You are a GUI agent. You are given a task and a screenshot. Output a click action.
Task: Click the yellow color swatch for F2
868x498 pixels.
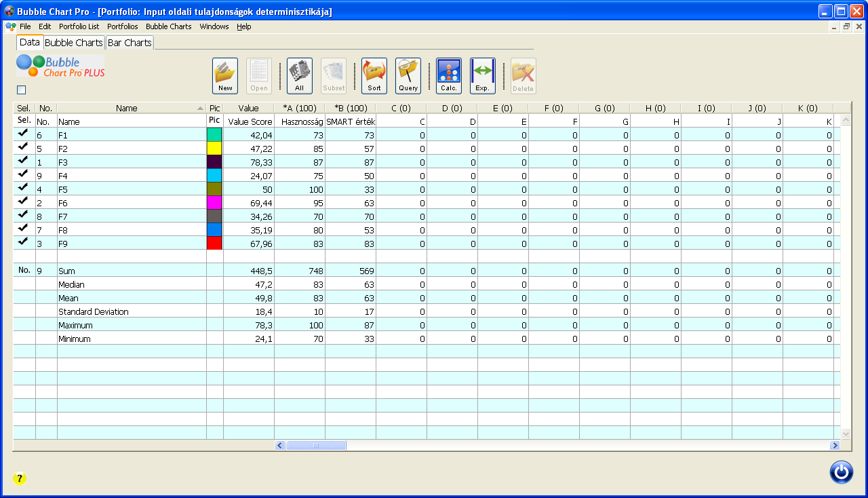tap(214, 148)
